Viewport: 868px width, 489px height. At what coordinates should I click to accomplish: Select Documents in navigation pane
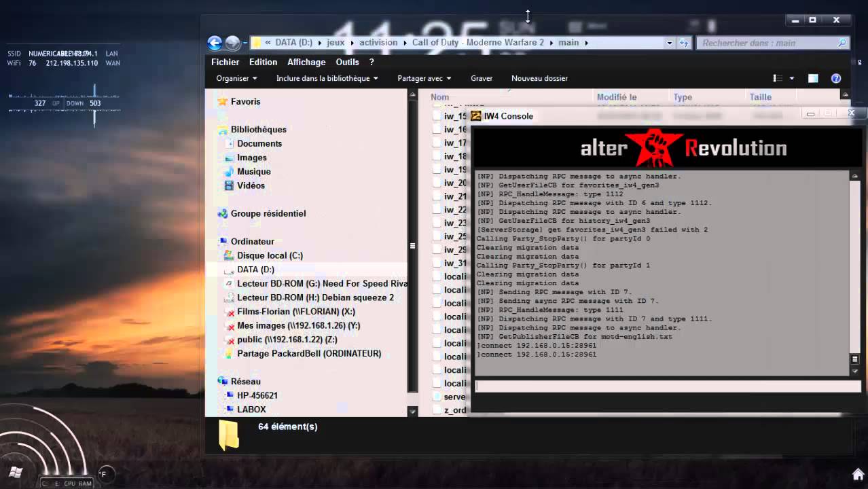pyautogui.click(x=259, y=143)
